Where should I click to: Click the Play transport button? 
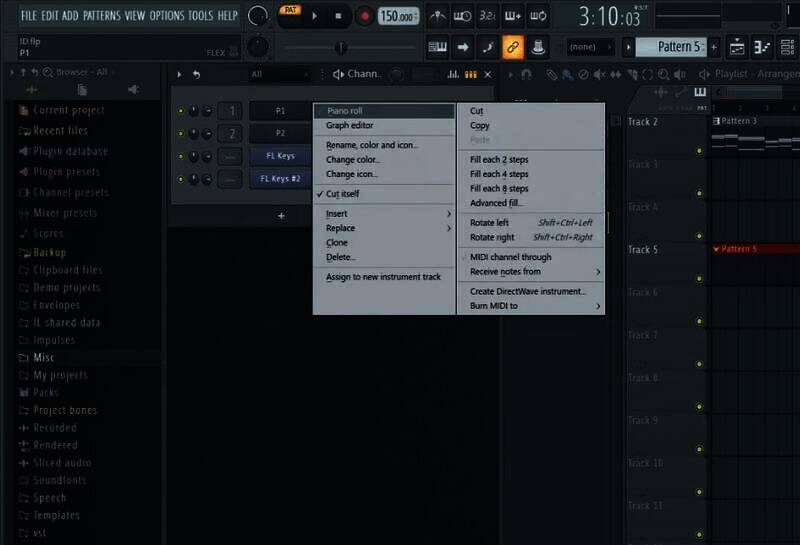pos(314,16)
